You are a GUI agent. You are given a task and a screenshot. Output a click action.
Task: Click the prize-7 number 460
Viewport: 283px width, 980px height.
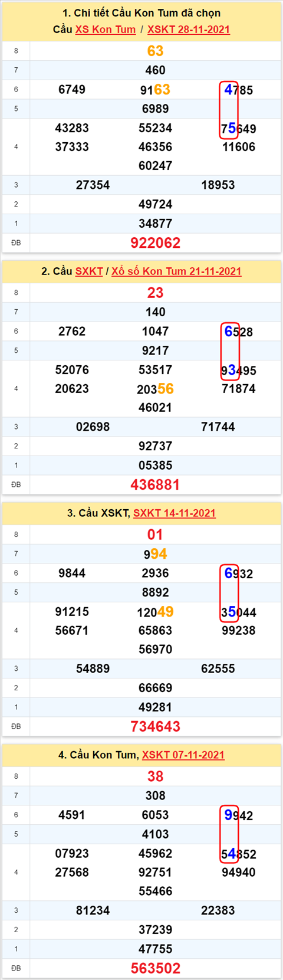156,70
